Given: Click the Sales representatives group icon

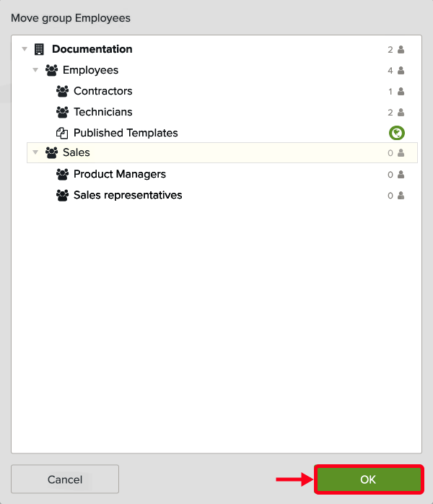Looking at the screenshot, I should [62, 195].
